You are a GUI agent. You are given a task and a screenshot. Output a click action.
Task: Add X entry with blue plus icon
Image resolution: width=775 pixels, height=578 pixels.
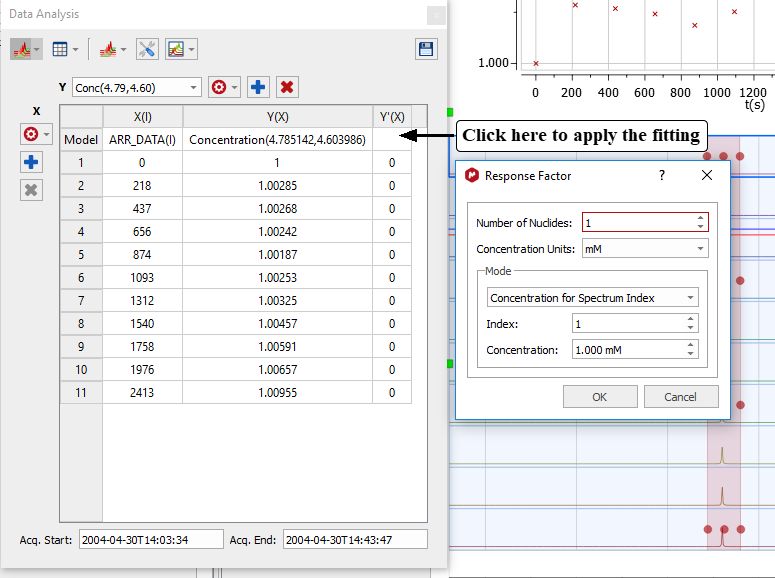pyautogui.click(x=31, y=162)
